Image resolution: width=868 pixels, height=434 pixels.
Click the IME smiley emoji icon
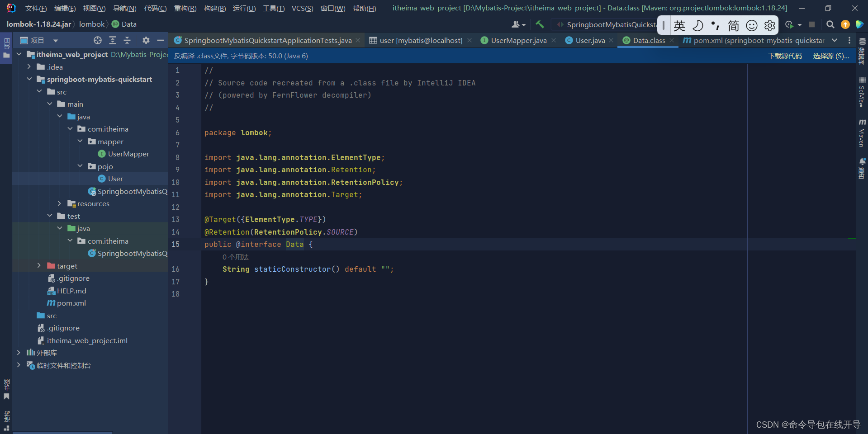(752, 26)
